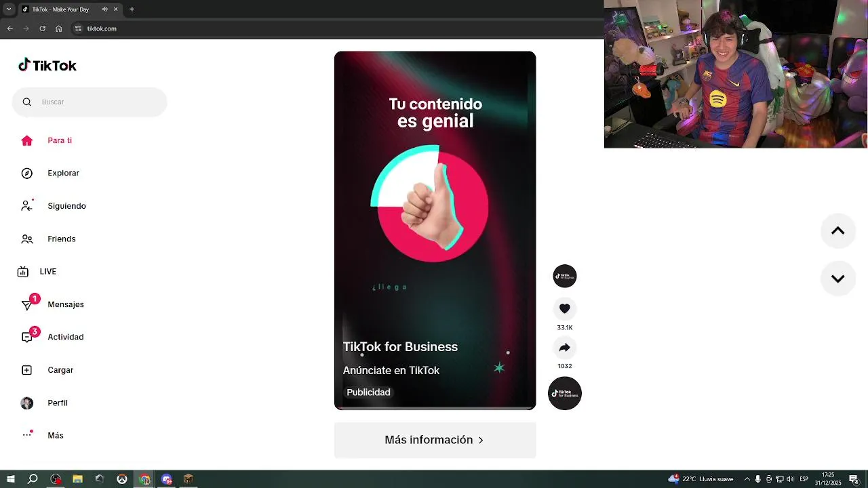Viewport: 868px width, 488px height.
Task: Click the ESP language indicator
Action: click(804, 479)
